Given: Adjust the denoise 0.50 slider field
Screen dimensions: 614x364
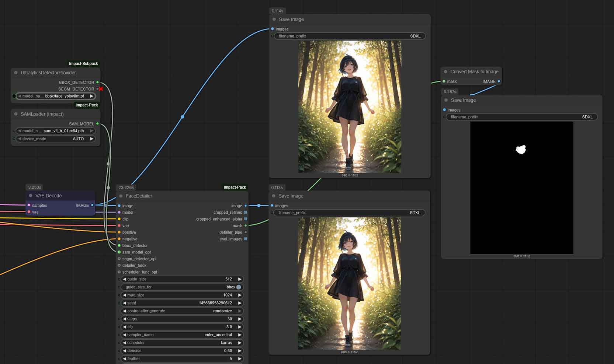Looking at the screenshot, I should tap(181, 351).
